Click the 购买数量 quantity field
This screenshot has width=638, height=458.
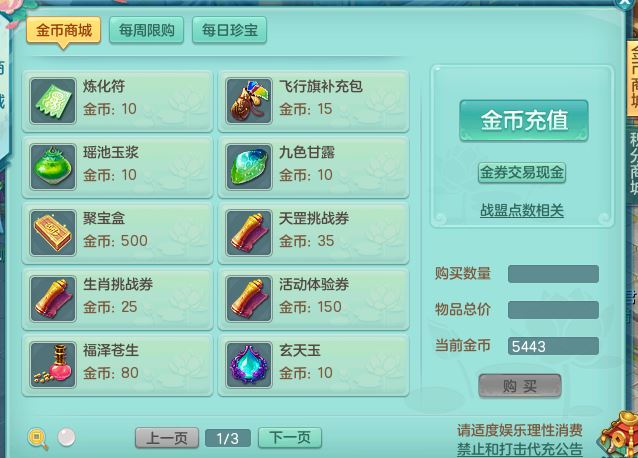(553, 274)
